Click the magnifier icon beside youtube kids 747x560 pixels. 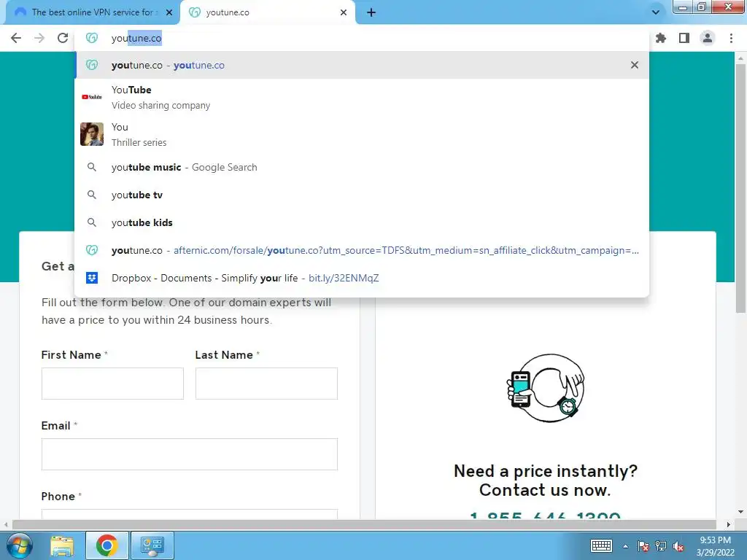[x=92, y=222]
